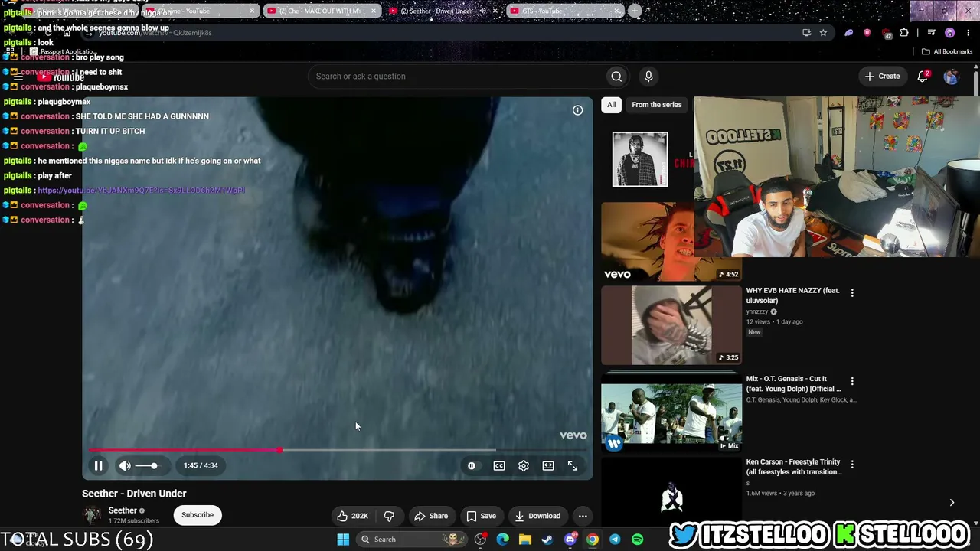Open the WHY EVB HATE NAZZY video
Screen dimensions: 980x551
click(x=792, y=295)
